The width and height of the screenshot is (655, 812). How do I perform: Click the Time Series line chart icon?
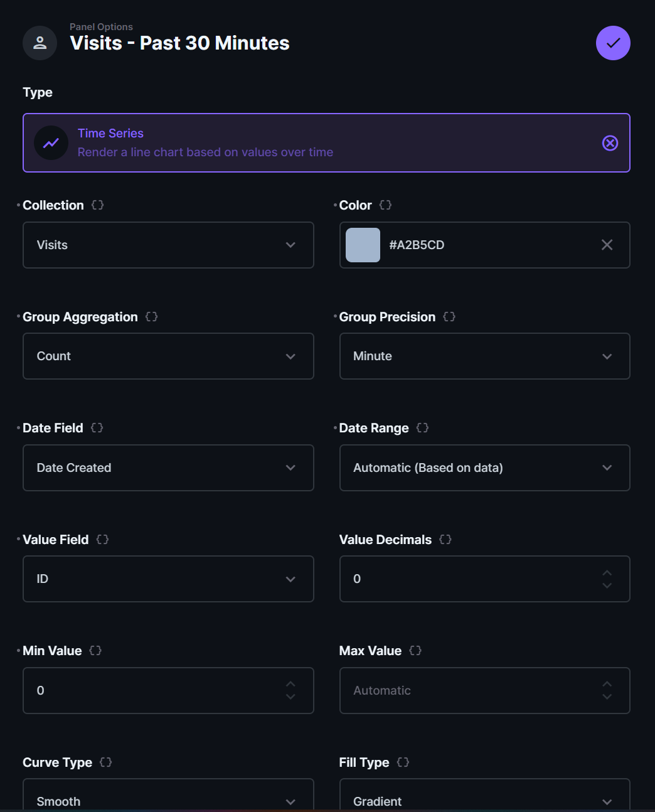pos(51,143)
